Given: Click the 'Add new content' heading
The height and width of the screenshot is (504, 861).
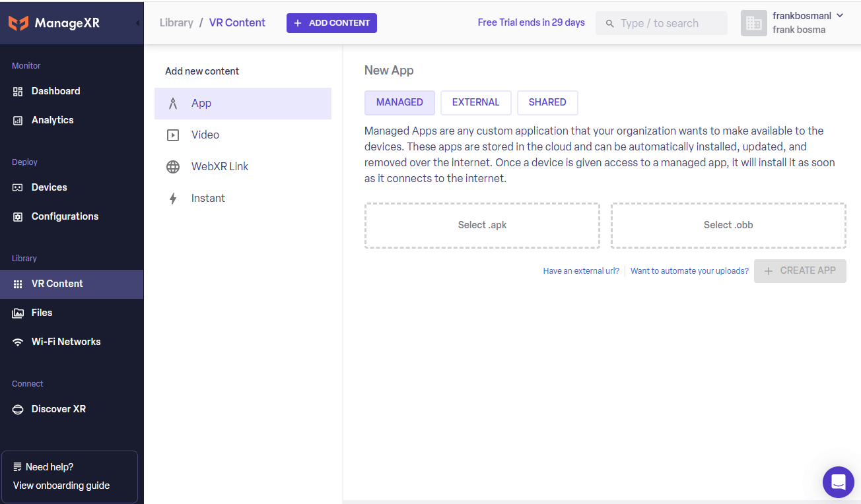Looking at the screenshot, I should [x=202, y=71].
